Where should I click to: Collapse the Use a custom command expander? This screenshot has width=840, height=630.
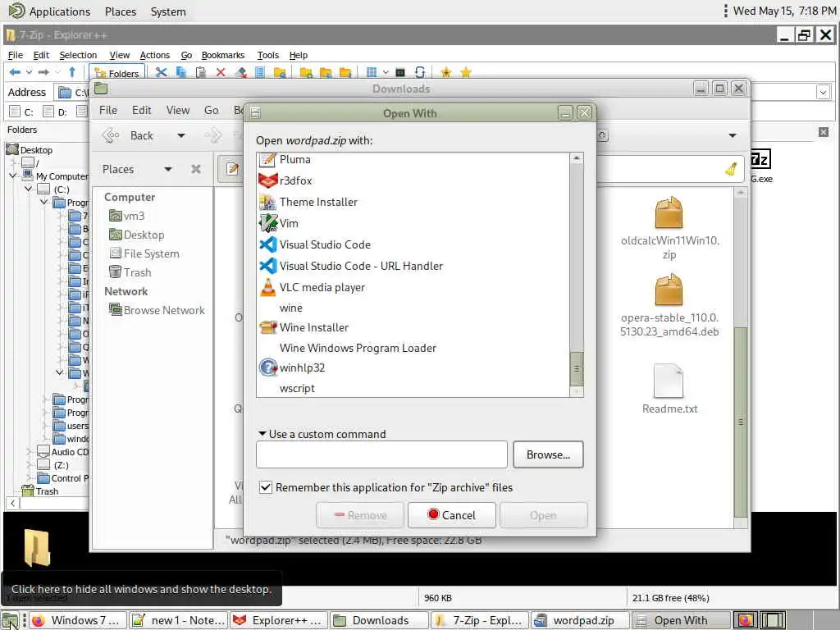pyautogui.click(x=262, y=434)
